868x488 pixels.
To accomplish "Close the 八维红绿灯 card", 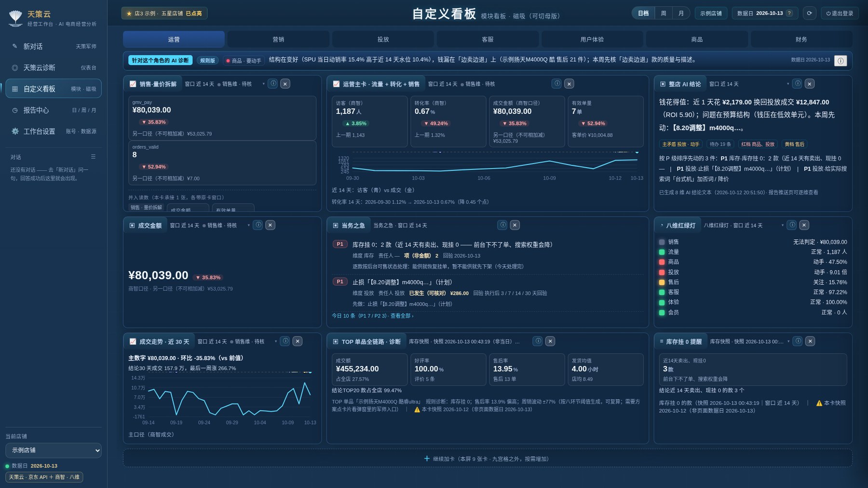I will 804,225.
